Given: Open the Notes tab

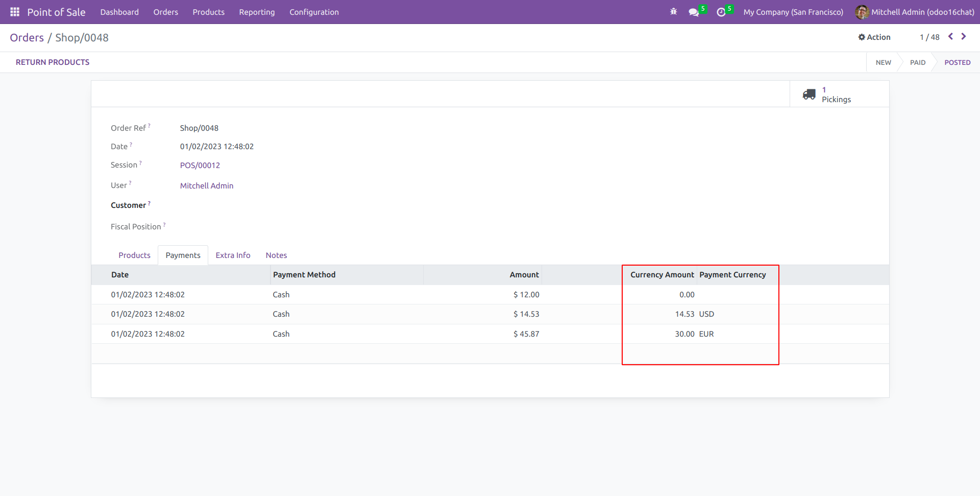Looking at the screenshot, I should click(x=276, y=255).
